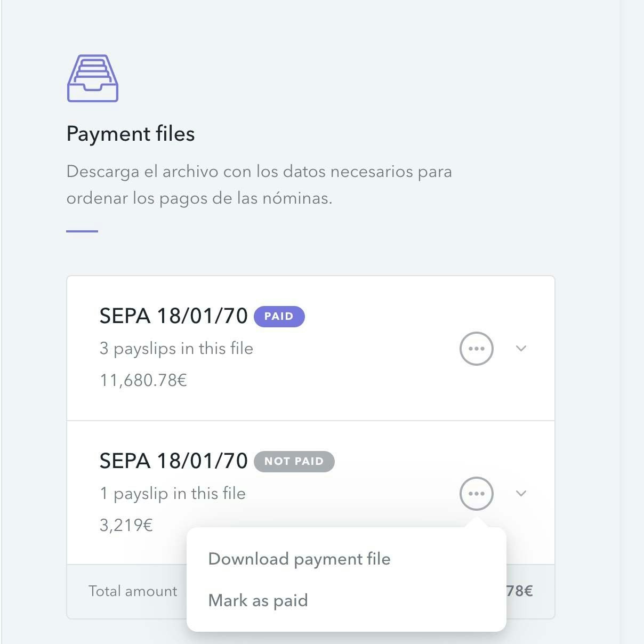Choose Mark as paid option
The height and width of the screenshot is (644, 644).
click(258, 600)
